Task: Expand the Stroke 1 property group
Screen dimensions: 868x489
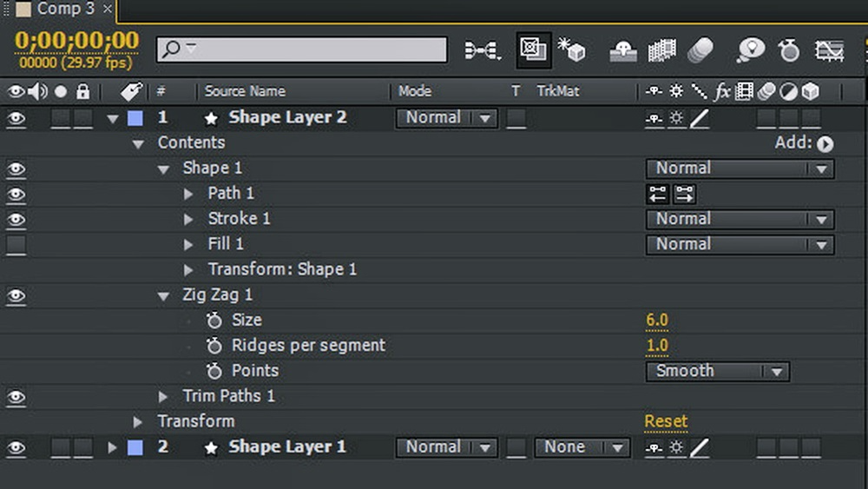Action: point(189,219)
